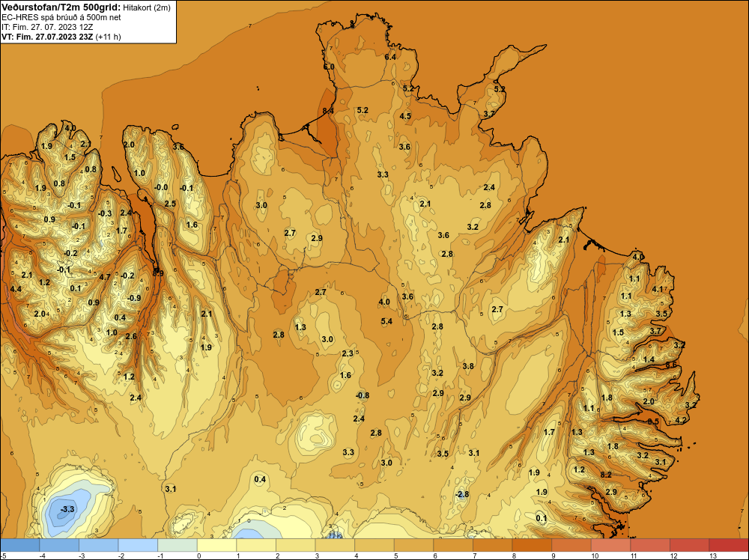The height and width of the screenshot is (560, 749).
Task: Click the -0.8 temperature value
Action: [363, 395]
